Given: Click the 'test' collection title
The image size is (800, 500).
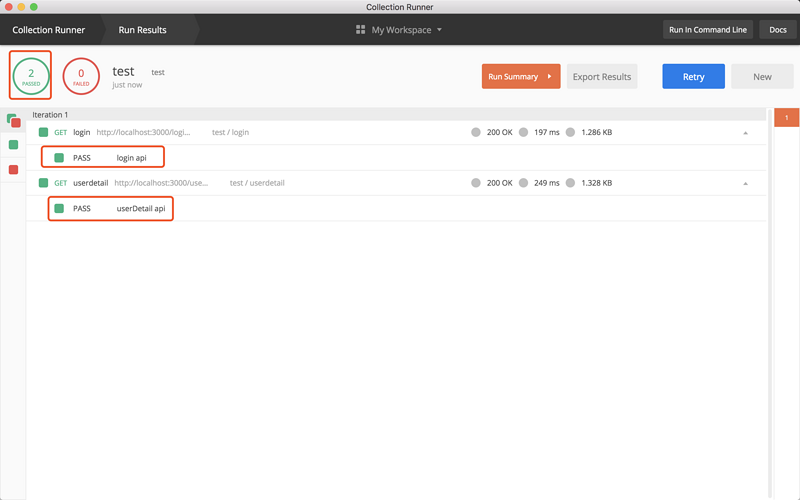Looking at the screenshot, I should click(x=123, y=71).
